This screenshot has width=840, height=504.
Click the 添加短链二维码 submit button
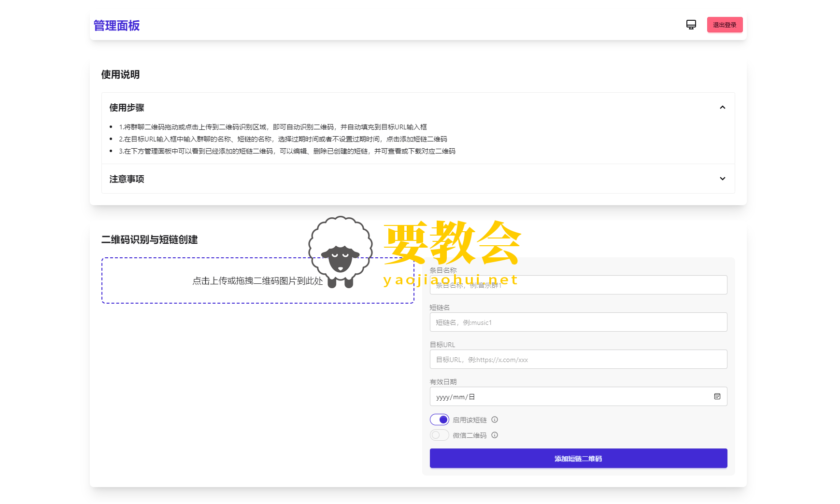(578, 458)
